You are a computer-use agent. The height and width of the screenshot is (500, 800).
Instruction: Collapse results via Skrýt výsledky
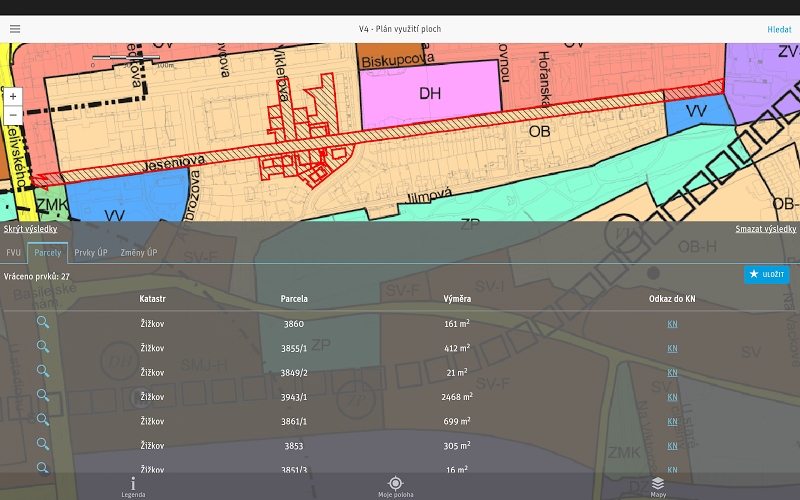(x=30, y=229)
